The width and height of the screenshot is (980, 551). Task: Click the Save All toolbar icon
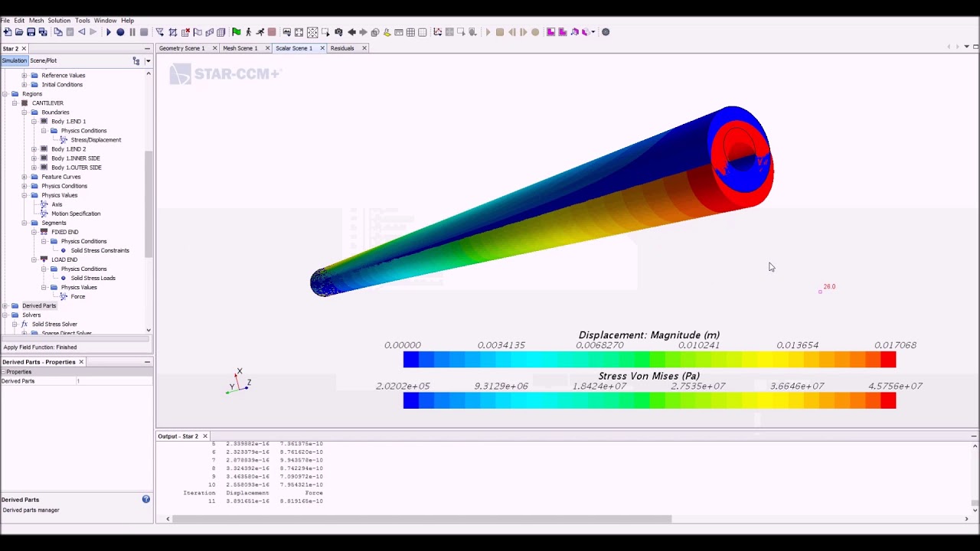pos(43,32)
